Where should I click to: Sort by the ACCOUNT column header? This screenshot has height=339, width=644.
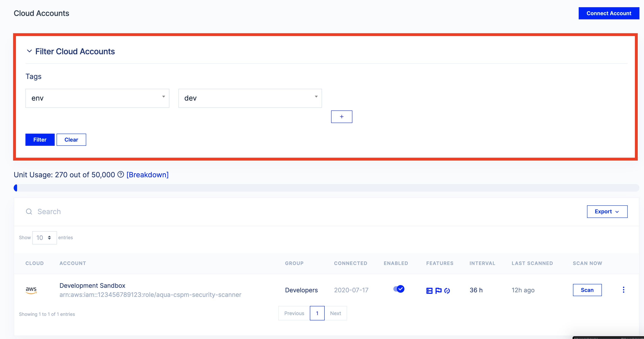tap(73, 263)
